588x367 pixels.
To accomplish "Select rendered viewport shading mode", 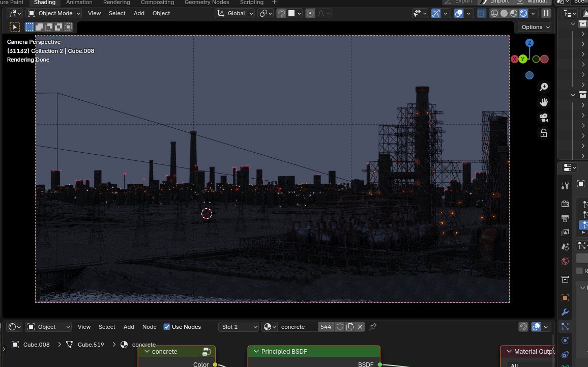I will [523, 14].
